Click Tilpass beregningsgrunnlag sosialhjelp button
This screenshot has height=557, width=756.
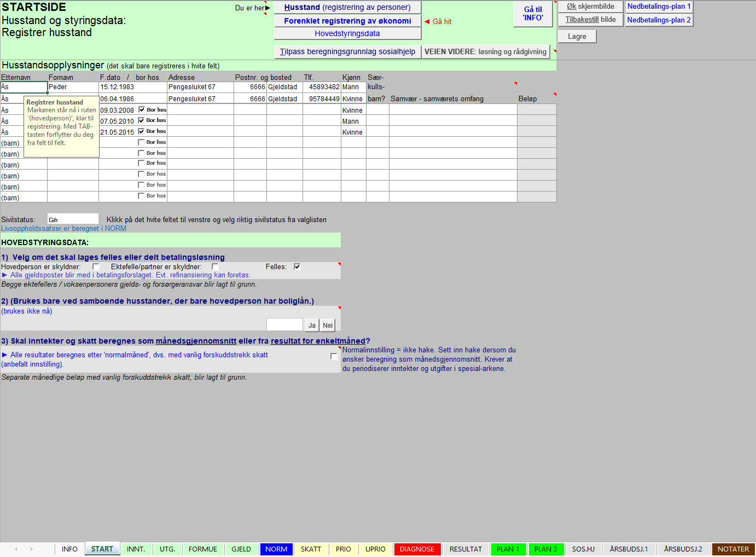point(347,51)
